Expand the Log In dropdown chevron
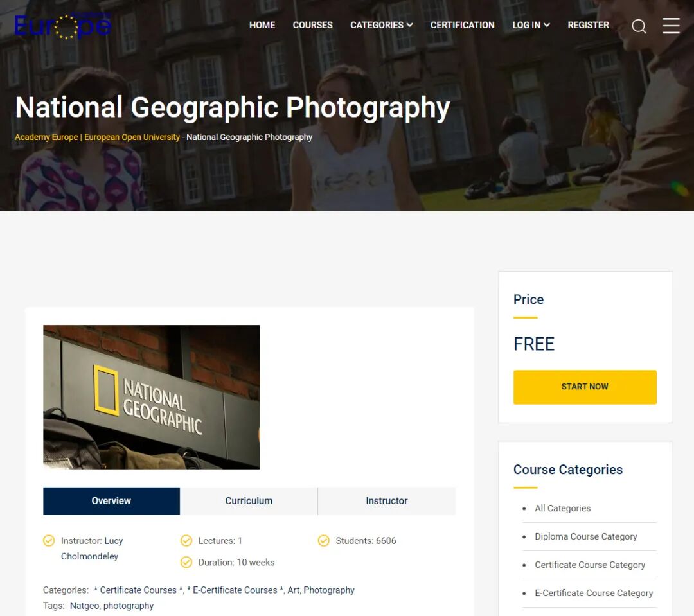 tap(547, 25)
